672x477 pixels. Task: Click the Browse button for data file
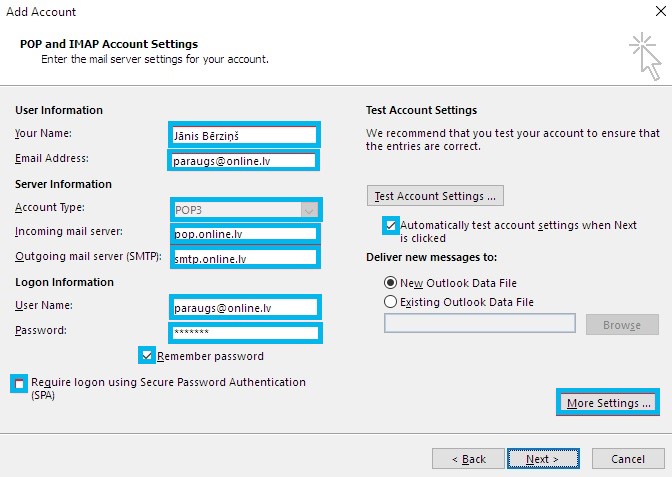click(622, 324)
